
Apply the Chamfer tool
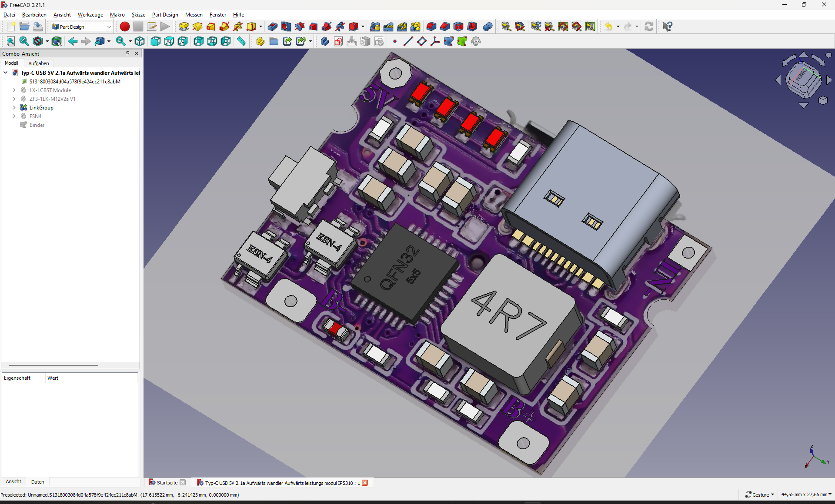(445, 27)
